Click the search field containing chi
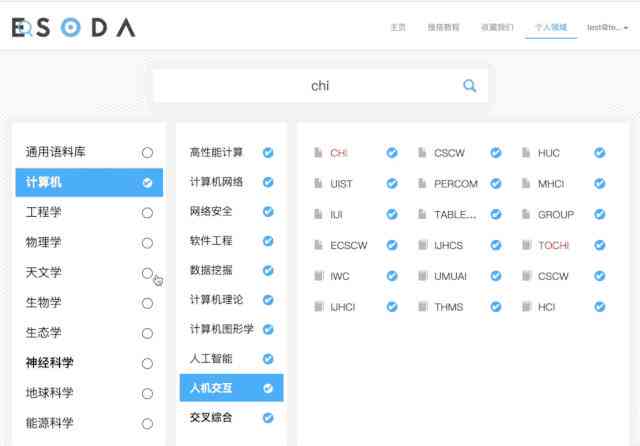This screenshot has width=640, height=446. point(320,86)
